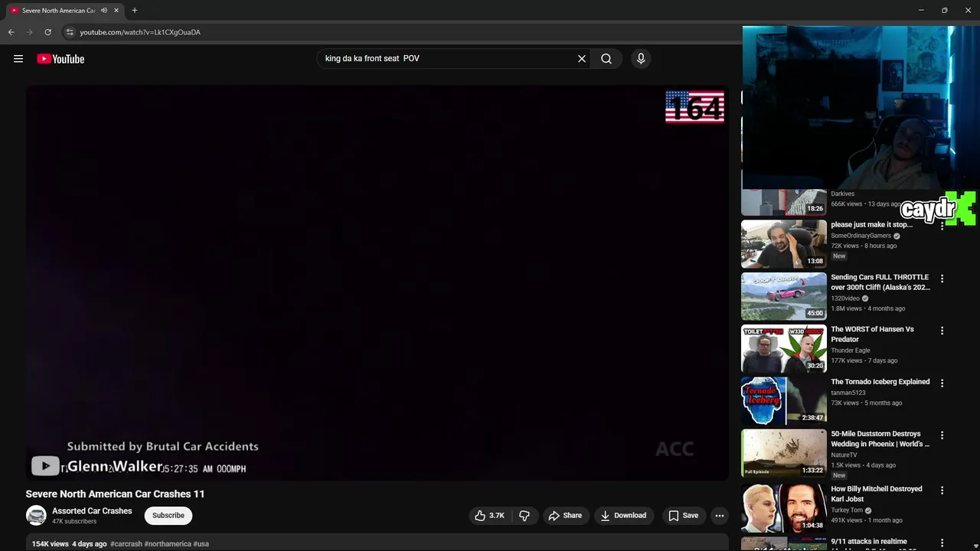Image resolution: width=980 pixels, height=551 pixels.
Task: Open Sending Cars FULL THROTTLE thumbnail
Action: click(784, 296)
